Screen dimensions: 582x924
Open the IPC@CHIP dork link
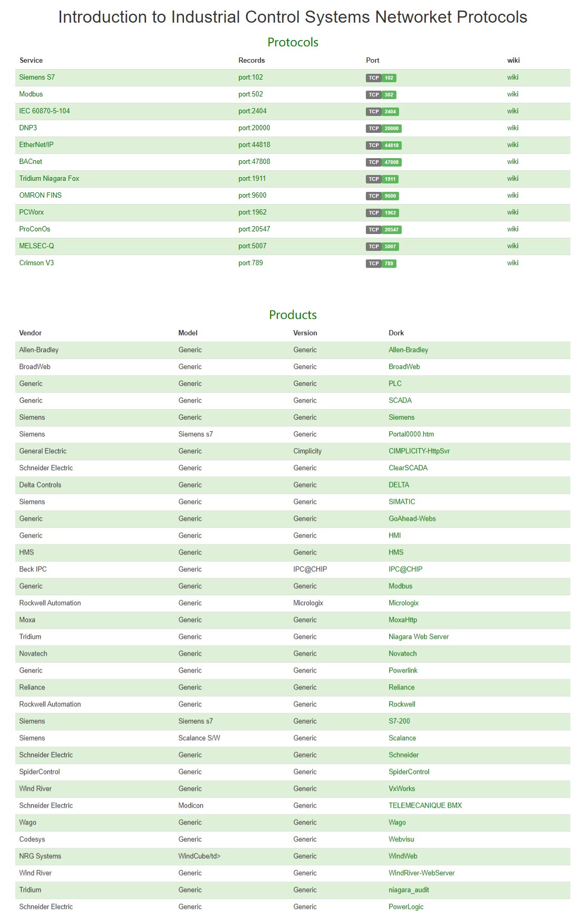coord(405,569)
